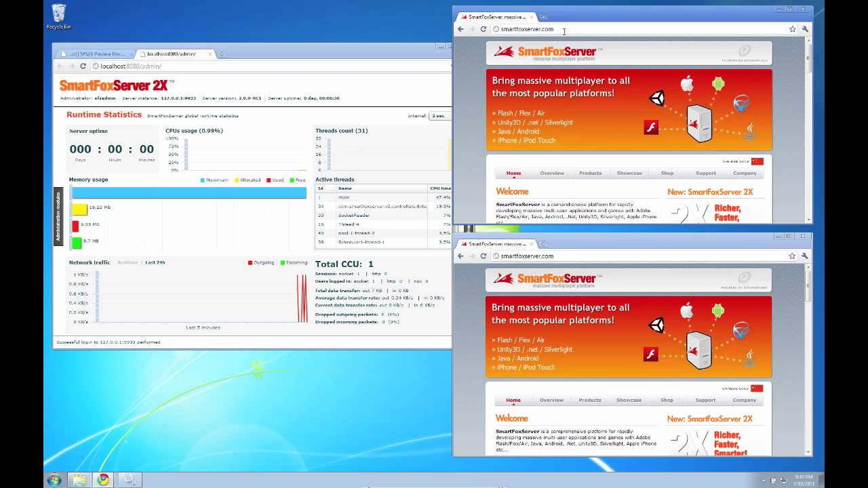Open the Recycle Bin desktop icon
This screenshot has width=868, height=488.
[x=58, y=16]
